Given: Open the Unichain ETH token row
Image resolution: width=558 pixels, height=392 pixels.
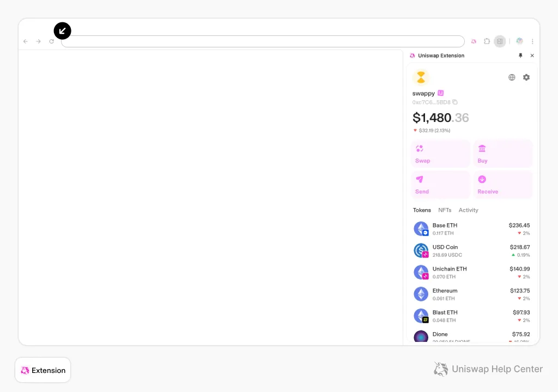Looking at the screenshot, I should point(472,272).
